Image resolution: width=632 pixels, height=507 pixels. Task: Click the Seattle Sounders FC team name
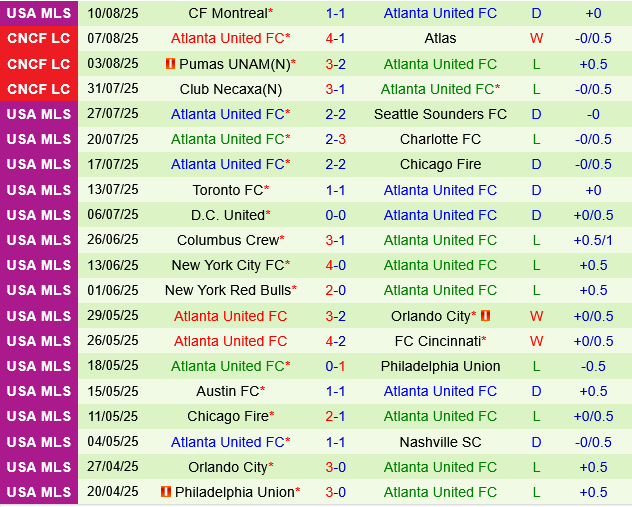tap(440, 114)
